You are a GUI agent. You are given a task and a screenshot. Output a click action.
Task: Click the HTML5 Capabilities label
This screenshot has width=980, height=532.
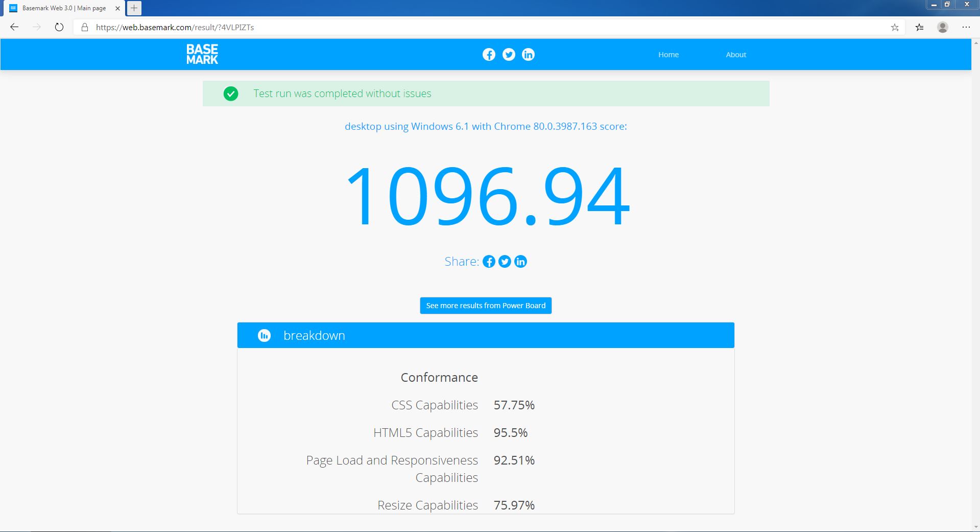[x=426, y=433]
